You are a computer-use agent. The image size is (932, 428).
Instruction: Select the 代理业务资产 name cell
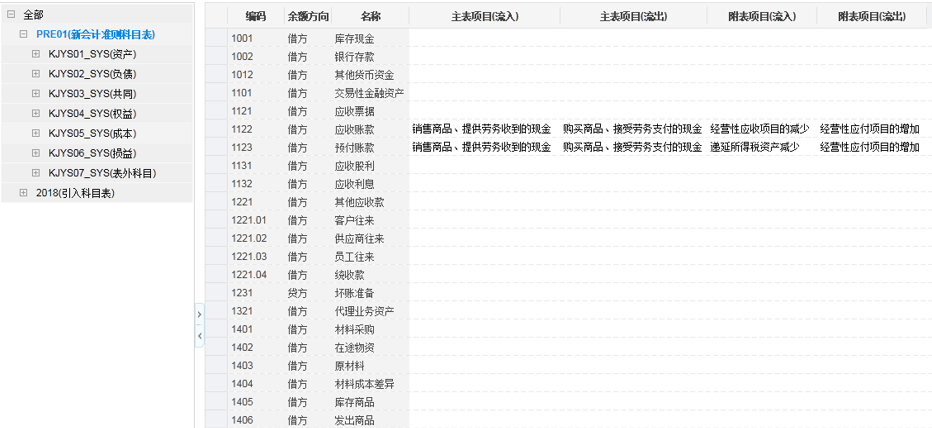coord(370,311)
